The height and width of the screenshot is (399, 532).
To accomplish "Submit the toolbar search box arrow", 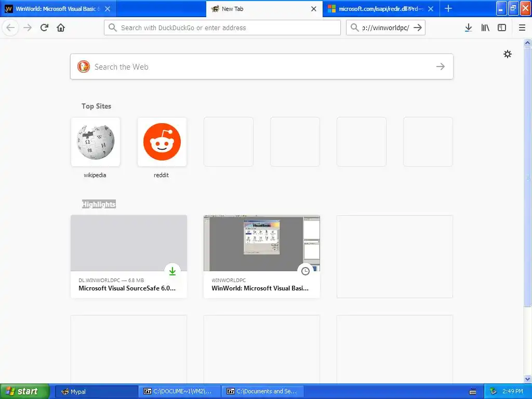I will click(418, 28).
